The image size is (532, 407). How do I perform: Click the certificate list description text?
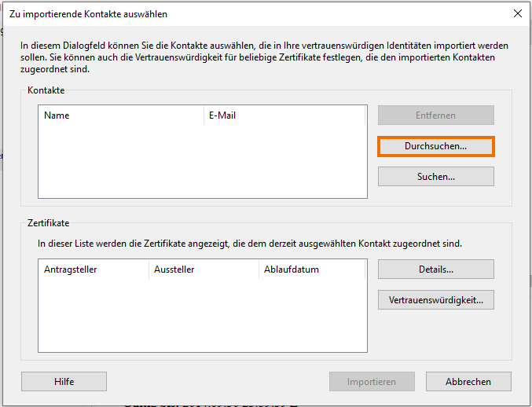(x=250, y=244)
